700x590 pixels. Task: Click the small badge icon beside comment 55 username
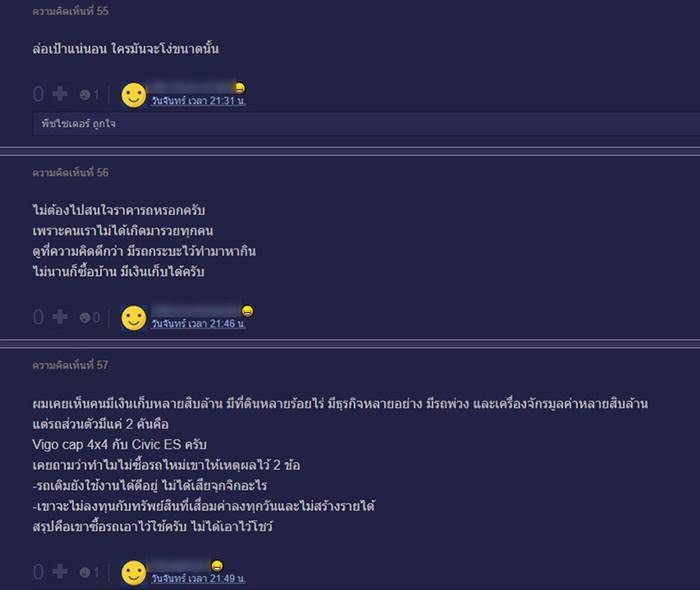pos(240,88)
